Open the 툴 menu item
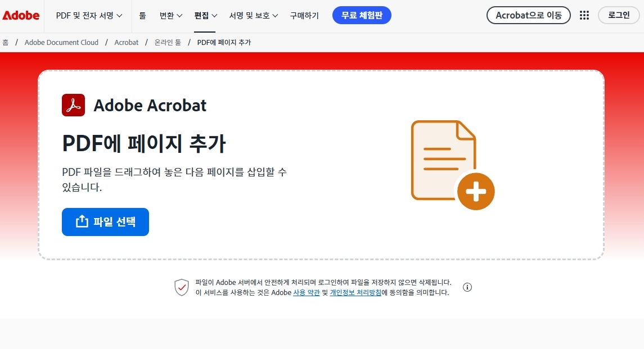The image size is (644, 349). tap(142, 16)
